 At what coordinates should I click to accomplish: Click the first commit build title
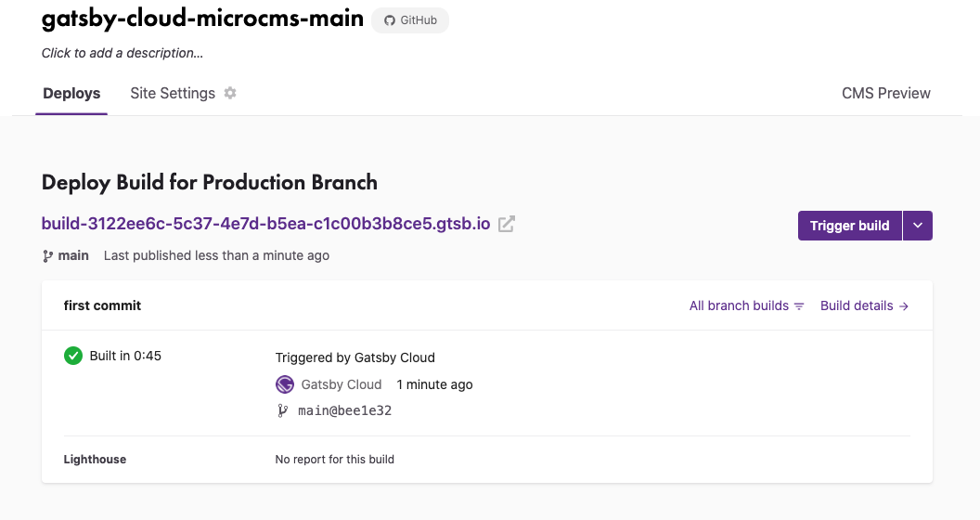pyautogui.click(x=102, y=305)
